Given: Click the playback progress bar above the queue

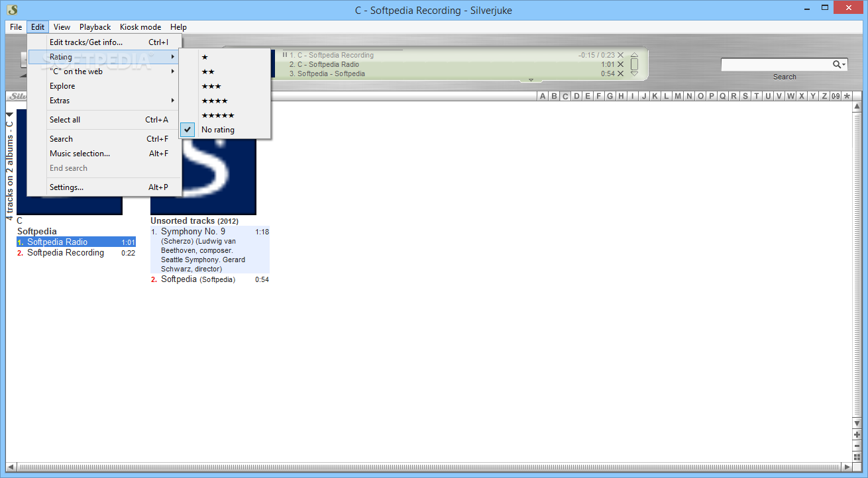Looking at the screenshot, I should 342,50.
